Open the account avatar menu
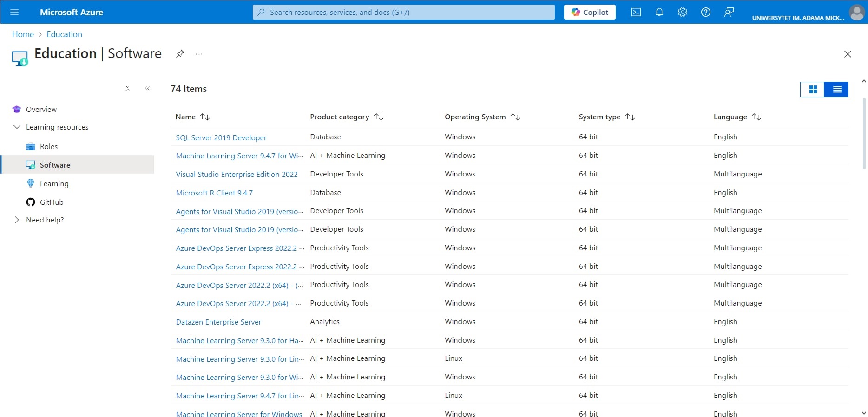 click(856, 13)
